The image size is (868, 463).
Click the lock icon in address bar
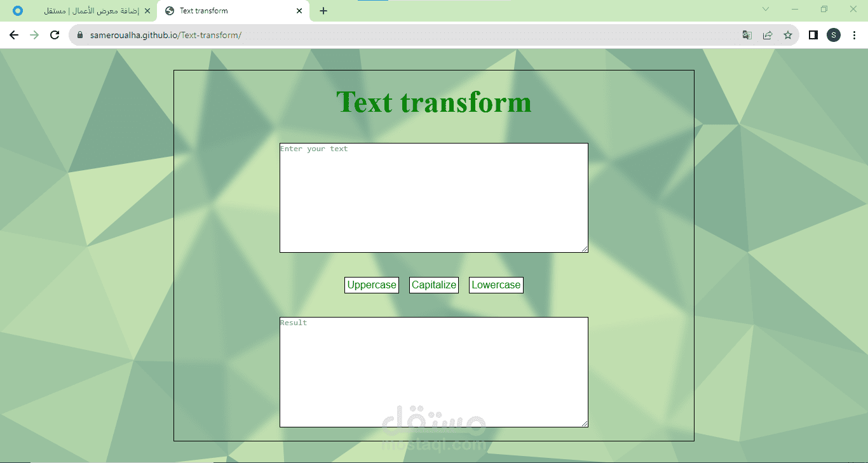pos(80,35)
